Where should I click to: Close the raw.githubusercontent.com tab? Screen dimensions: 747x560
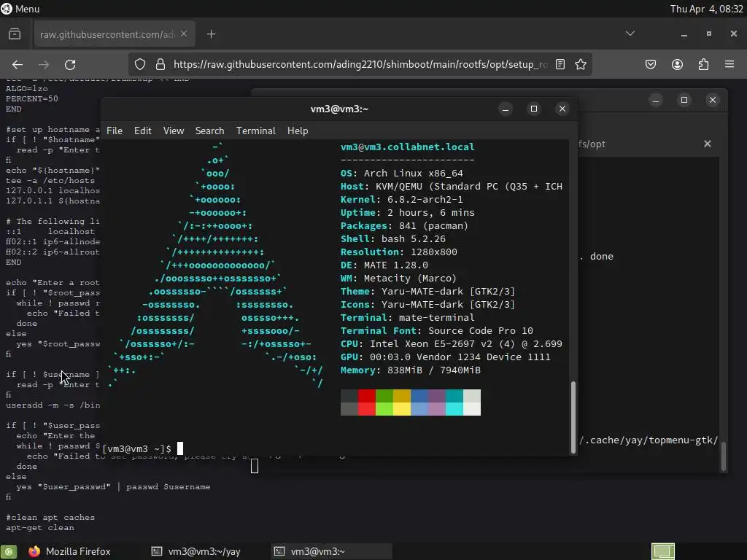pos(184,34)
